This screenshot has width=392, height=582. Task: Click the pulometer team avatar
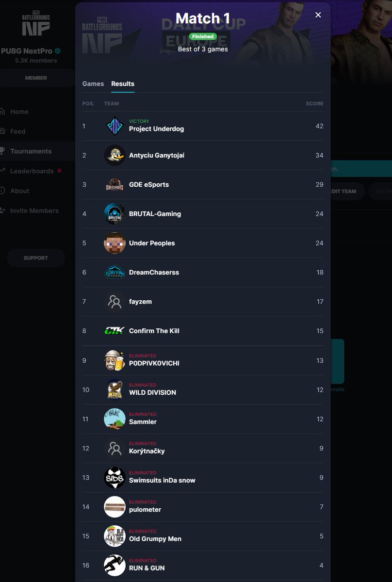(114, 506)
